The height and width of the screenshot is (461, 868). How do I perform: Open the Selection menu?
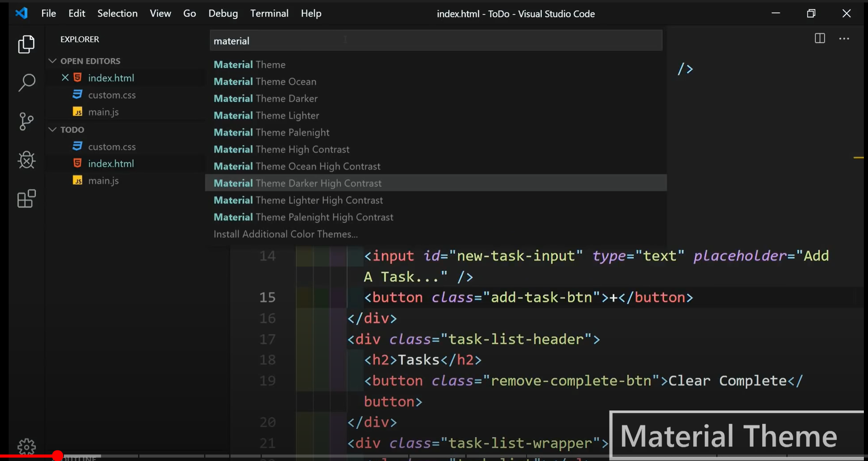[117, 14]
